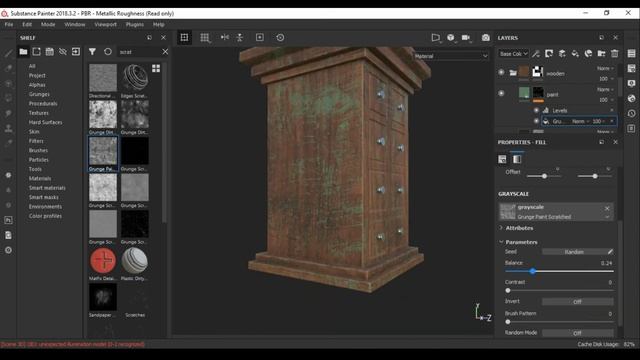
Task: Remove the grayscale resource with X
Action: (607, 208)
